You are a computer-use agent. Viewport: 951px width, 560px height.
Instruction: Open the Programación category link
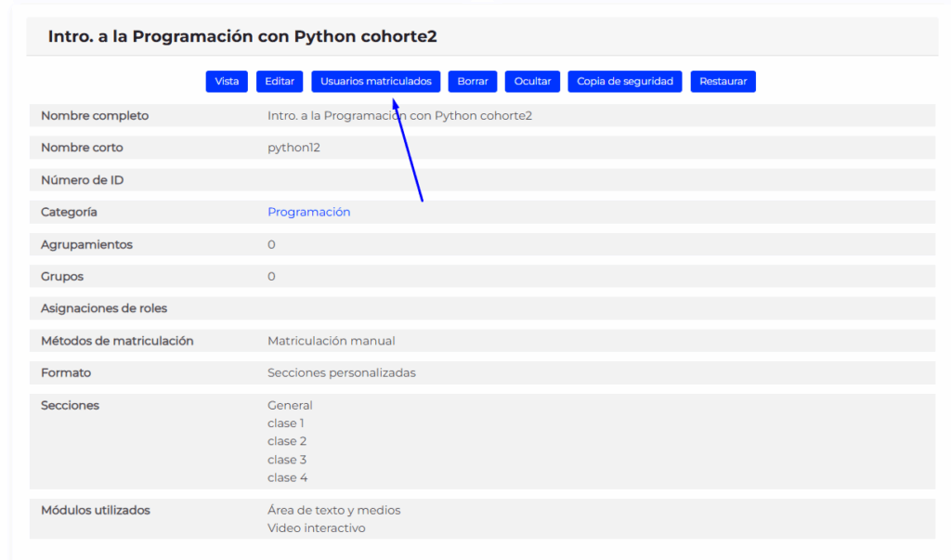pos(308,212)
